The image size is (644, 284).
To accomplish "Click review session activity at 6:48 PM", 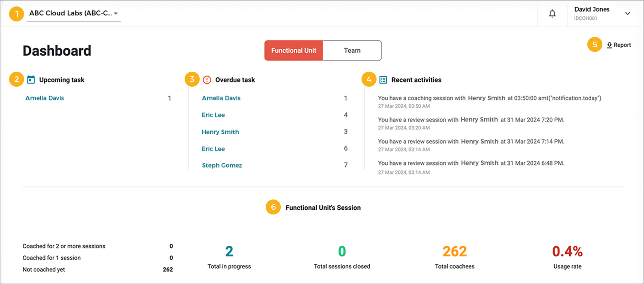I will pyautogui.click(x=471, y=163).
